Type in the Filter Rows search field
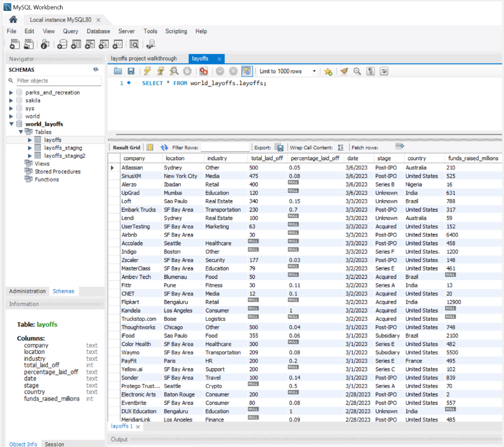 pyautogui.click(x=226, y=146)
